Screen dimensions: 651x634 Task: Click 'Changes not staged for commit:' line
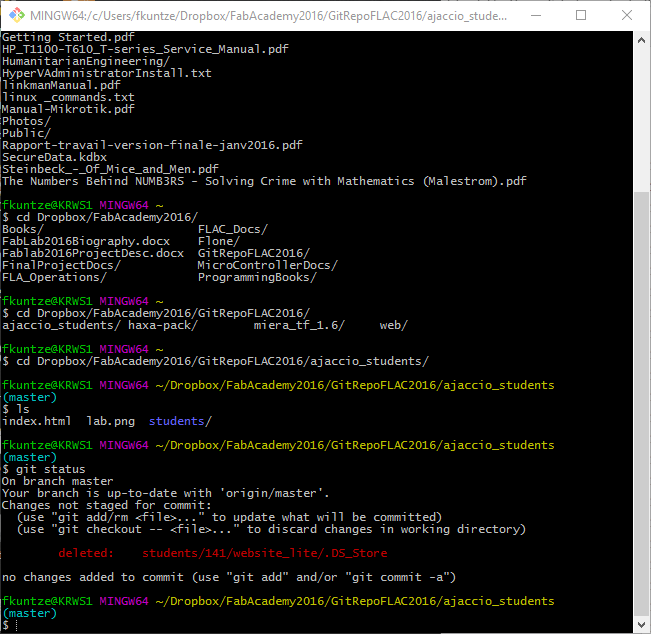pyautogui.click(x=107, y=505)
